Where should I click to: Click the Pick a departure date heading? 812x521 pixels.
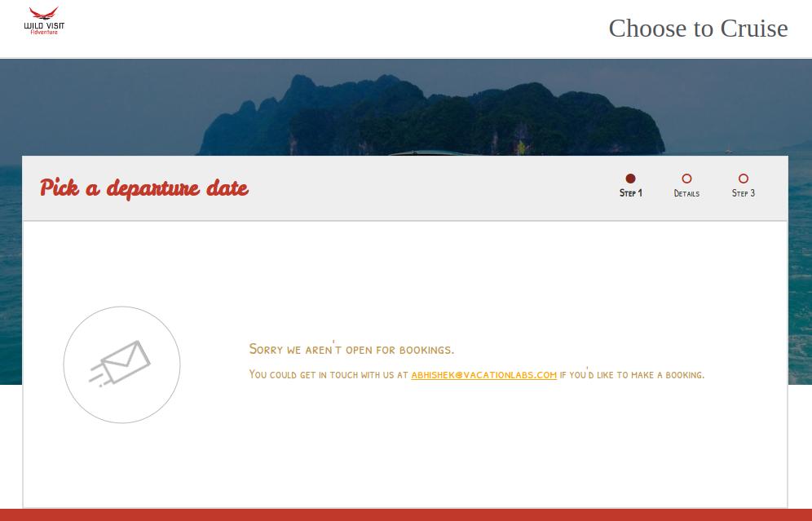click(144, 188)
